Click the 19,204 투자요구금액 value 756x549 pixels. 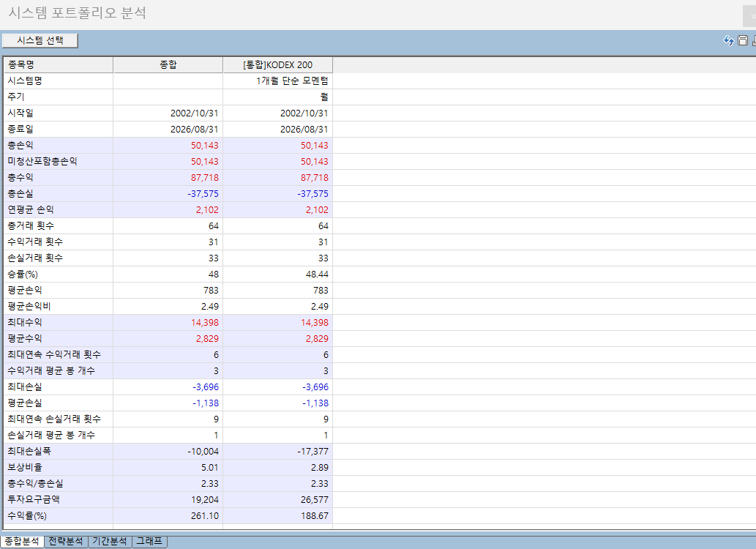(x=205, y=499)
